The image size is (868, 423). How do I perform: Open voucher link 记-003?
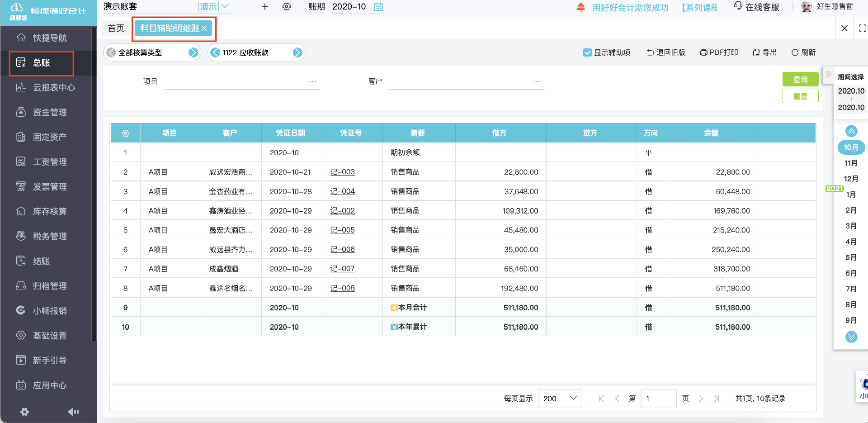coord(342,172)
